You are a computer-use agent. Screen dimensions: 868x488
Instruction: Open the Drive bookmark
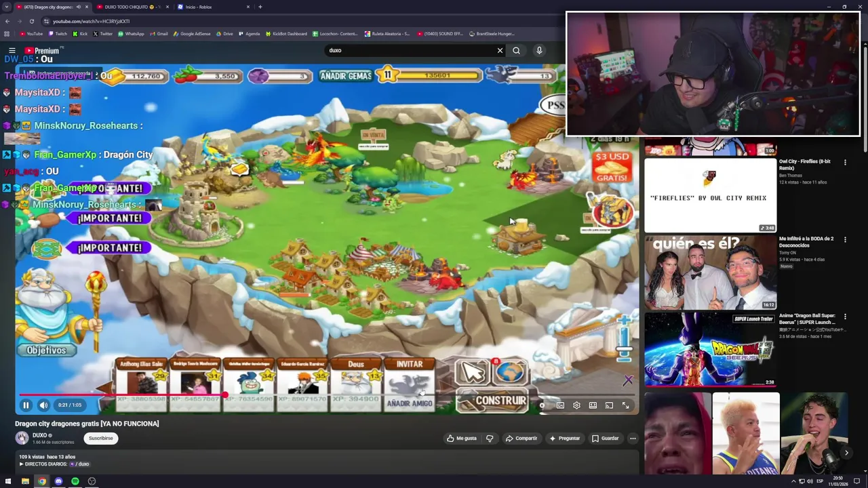(x=224, y=34)
